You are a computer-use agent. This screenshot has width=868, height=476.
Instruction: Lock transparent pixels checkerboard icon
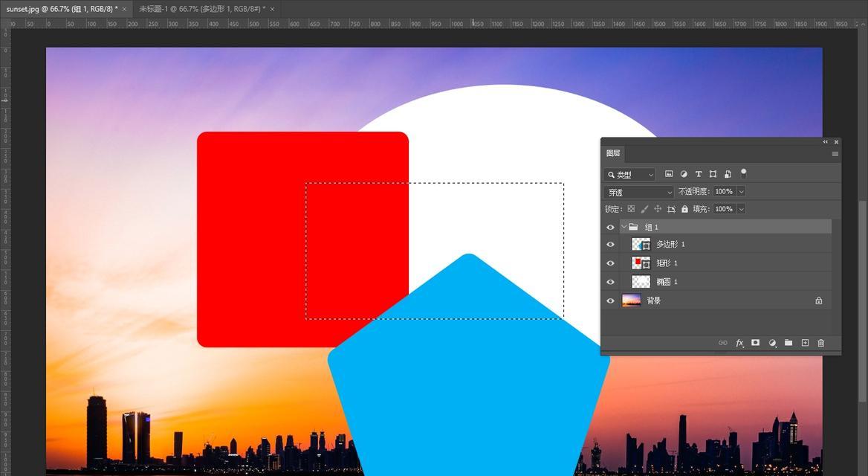pos(631,209)
